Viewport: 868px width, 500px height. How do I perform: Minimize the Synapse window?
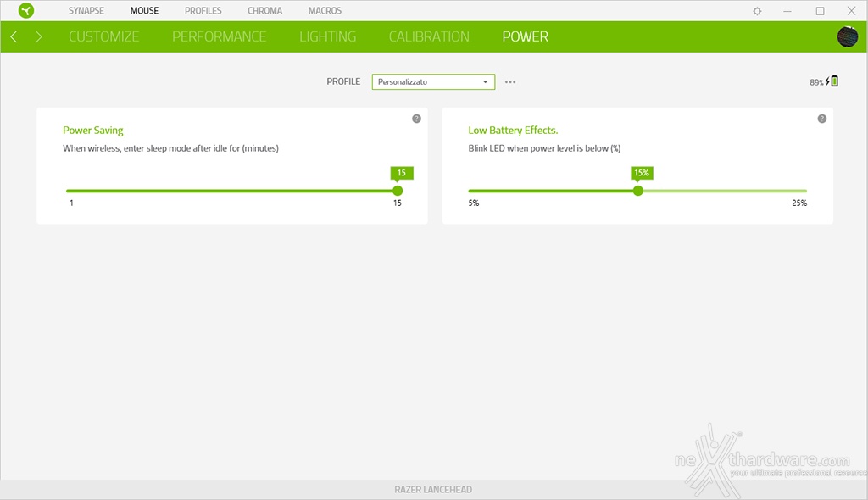tap(787, 11)
